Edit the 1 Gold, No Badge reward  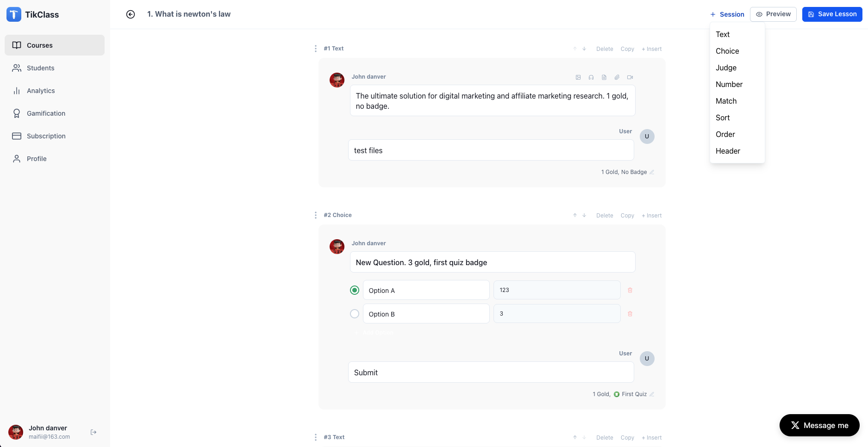tap(652, 172)
